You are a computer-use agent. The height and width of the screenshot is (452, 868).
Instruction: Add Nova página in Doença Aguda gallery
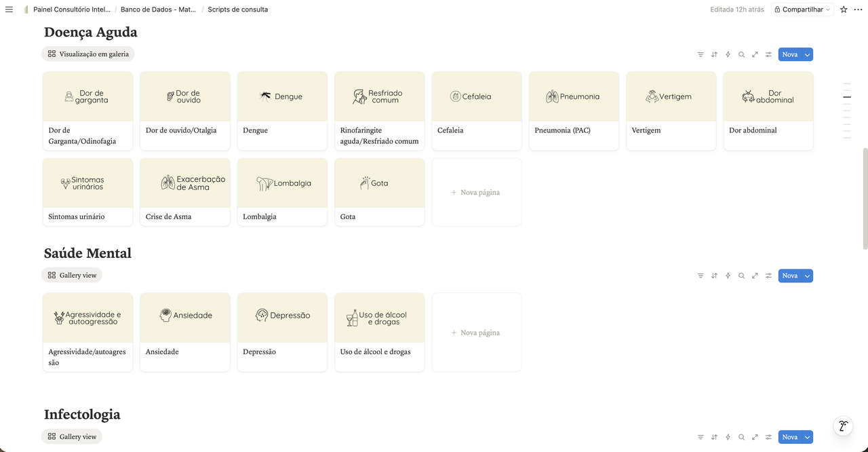coord(476,193)
